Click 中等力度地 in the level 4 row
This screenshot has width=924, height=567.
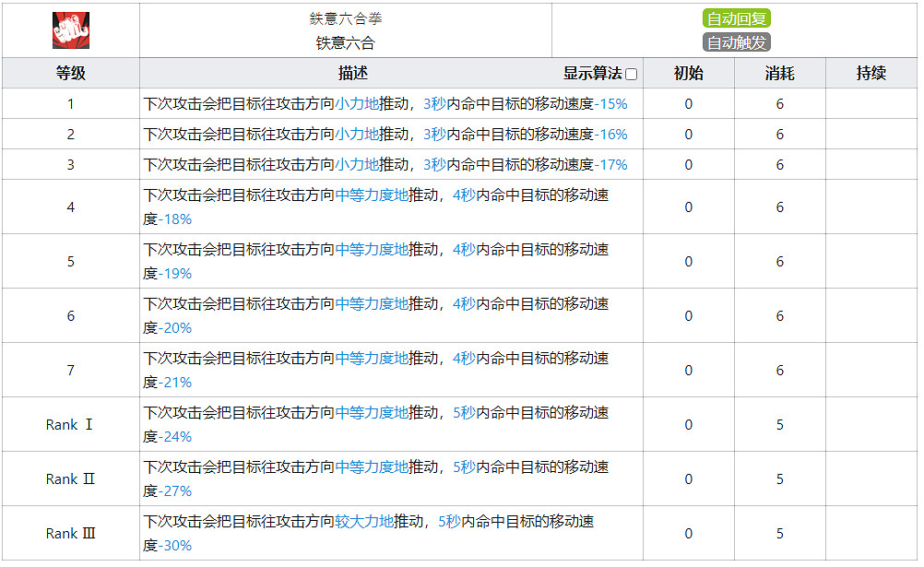(372, 195)
